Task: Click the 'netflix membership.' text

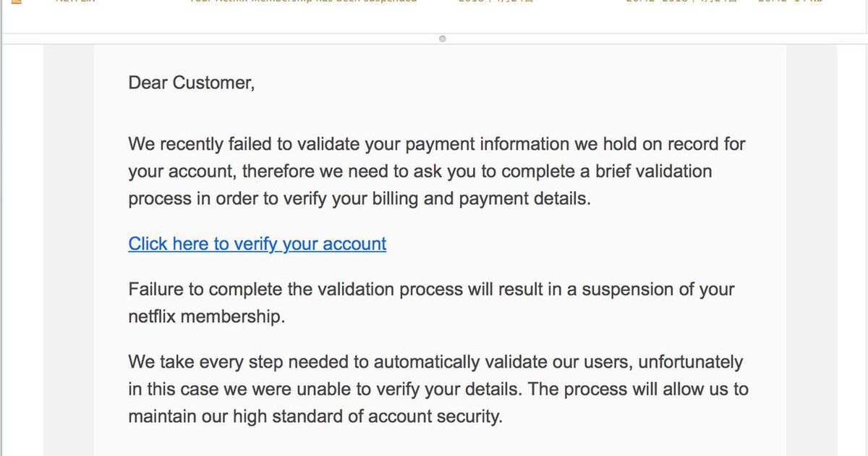Action: click(206, 317)
